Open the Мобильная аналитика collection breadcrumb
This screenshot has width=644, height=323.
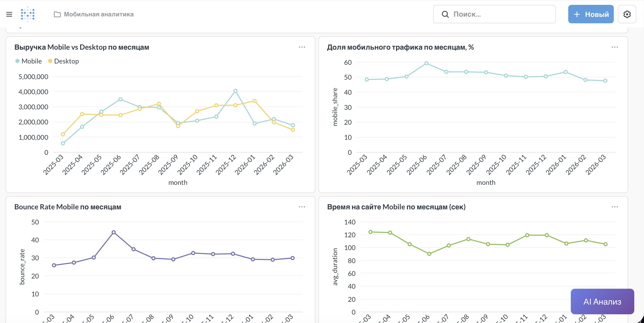(99, 14)
